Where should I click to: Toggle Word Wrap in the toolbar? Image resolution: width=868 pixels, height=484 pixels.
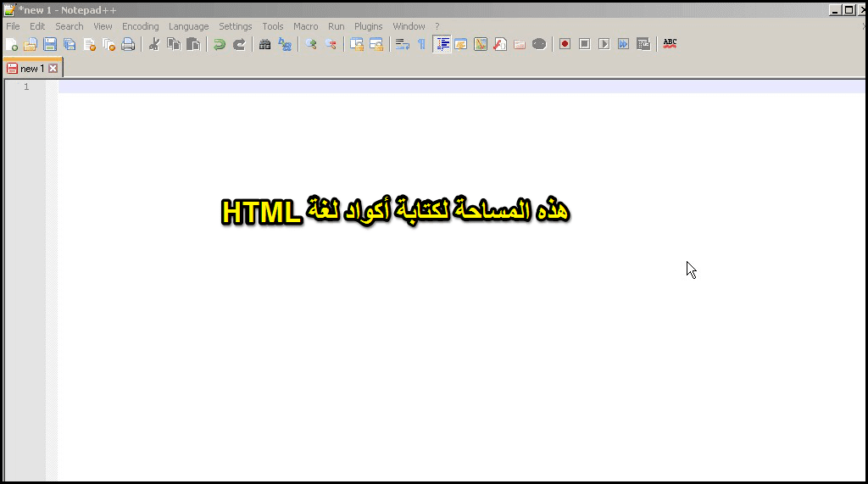click(403, 44)
